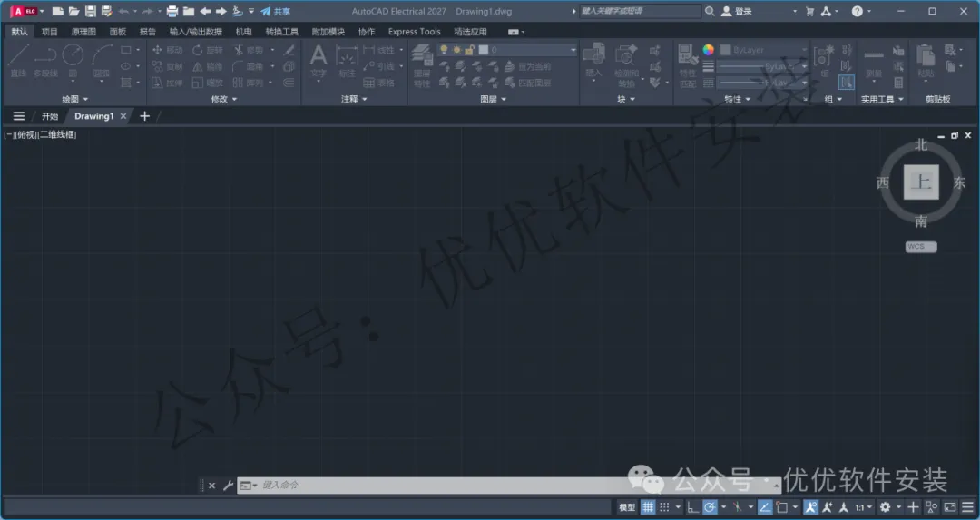980x520 pixels.
Task: Toggle group selection highlighted button
Action: pos(847,83)
